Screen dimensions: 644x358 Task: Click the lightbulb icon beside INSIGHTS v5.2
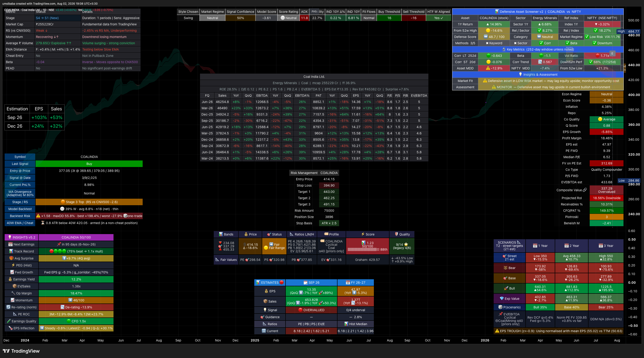point(10,237)
